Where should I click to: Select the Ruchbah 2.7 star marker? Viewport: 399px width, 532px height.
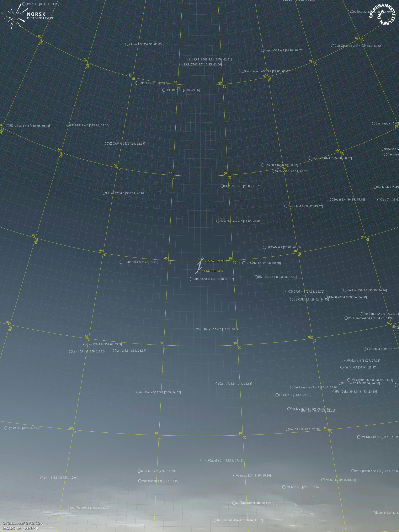[x=375, y=187]
